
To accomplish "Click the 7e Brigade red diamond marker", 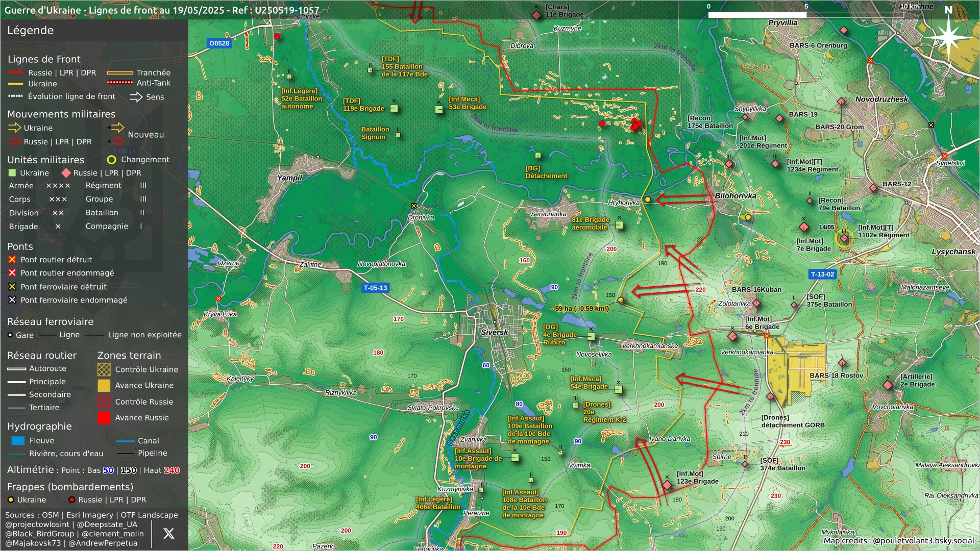I will pos(804,227).
